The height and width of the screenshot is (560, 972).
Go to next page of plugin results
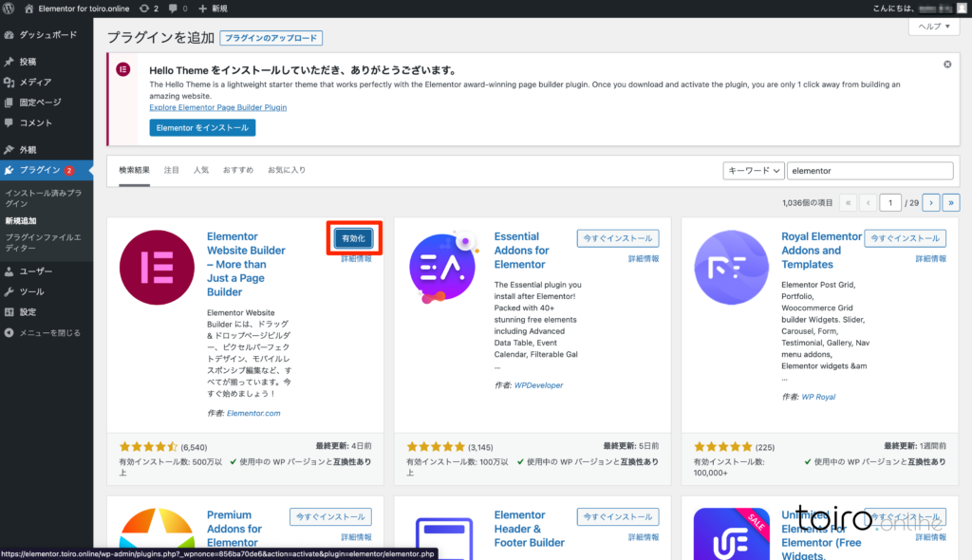coord(931,202)
